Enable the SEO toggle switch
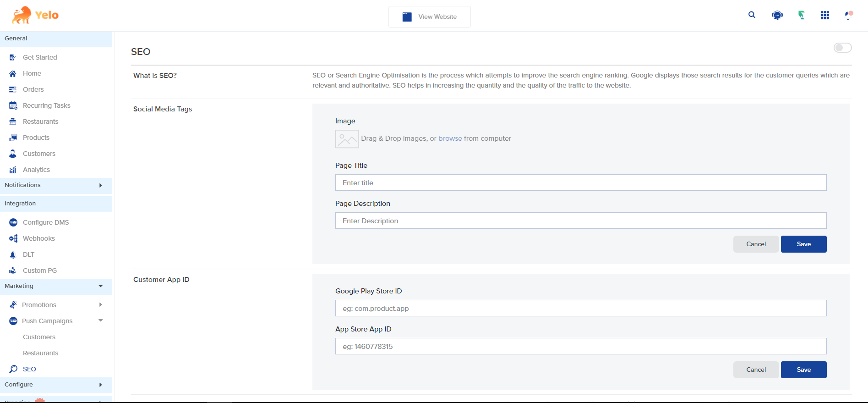This screenshot has height=403, width=868. [x=842, y=48]
